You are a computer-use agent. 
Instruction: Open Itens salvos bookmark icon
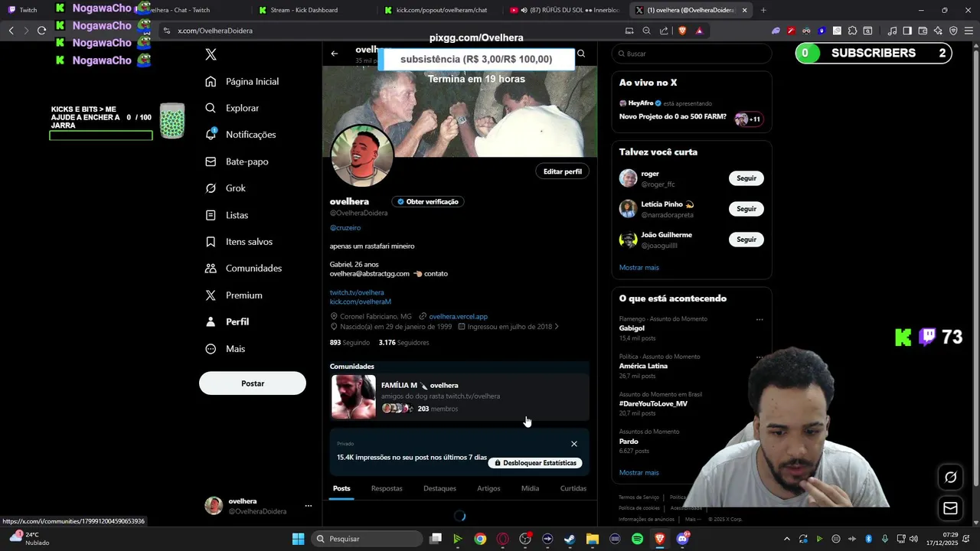[x=211, y=242]
